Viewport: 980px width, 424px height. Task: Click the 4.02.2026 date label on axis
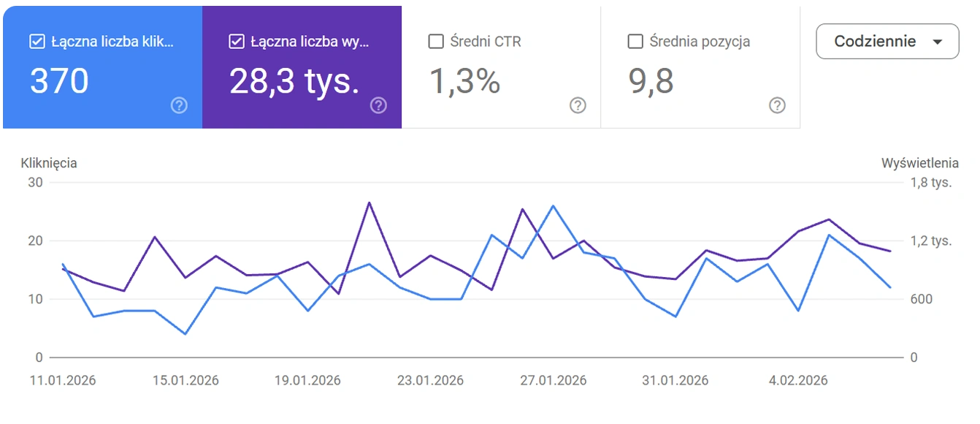798,381
